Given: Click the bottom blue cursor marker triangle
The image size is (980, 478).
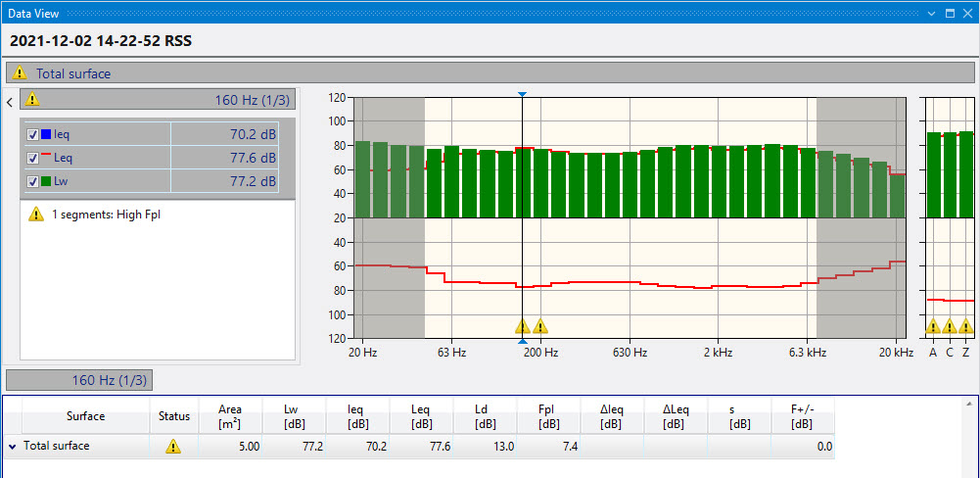Looking at the screenshot, I should [523, 342].
